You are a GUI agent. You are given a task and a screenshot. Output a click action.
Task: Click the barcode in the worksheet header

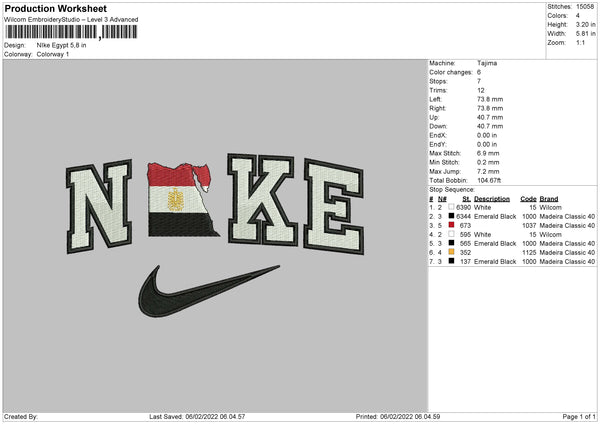tap(71, 32)
